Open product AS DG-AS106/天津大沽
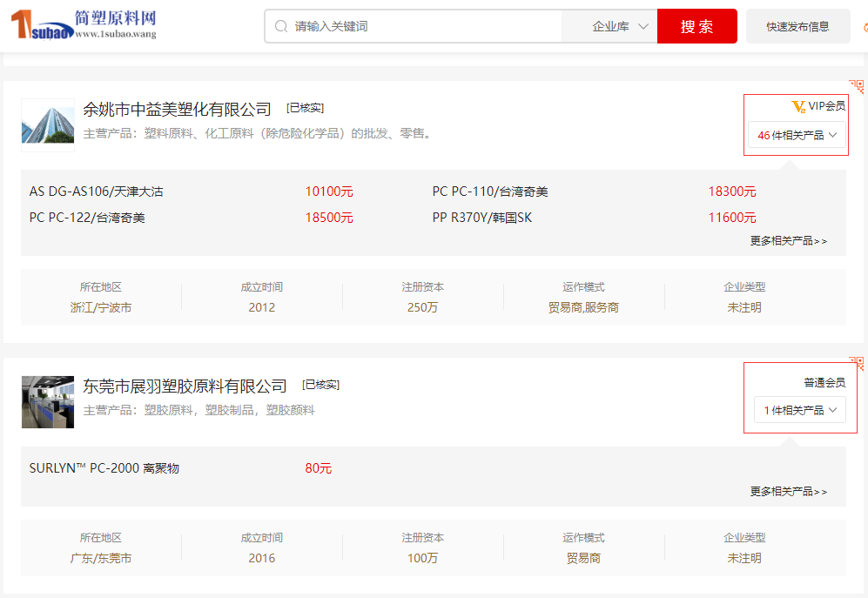Screen dimensions: 868x598 (97, 191)
